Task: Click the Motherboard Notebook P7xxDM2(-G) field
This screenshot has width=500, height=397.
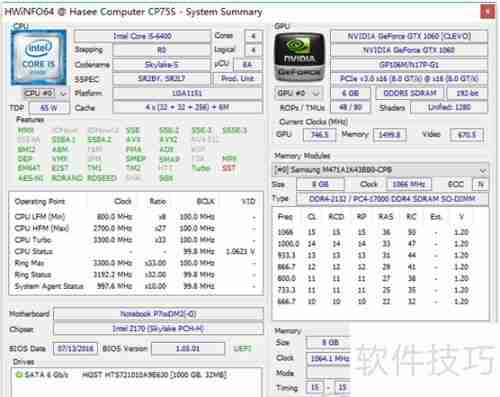Action: pyautogui.click(x=158, y=314)
